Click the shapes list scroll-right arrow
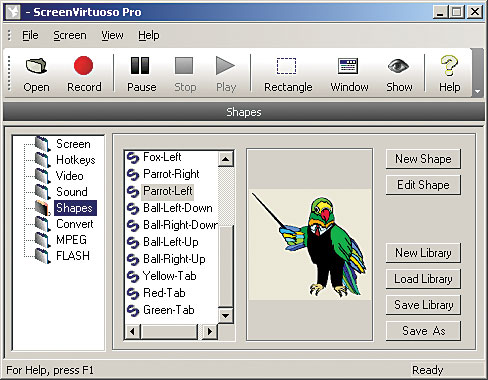The image size is (488, 380). pos(210,332)
